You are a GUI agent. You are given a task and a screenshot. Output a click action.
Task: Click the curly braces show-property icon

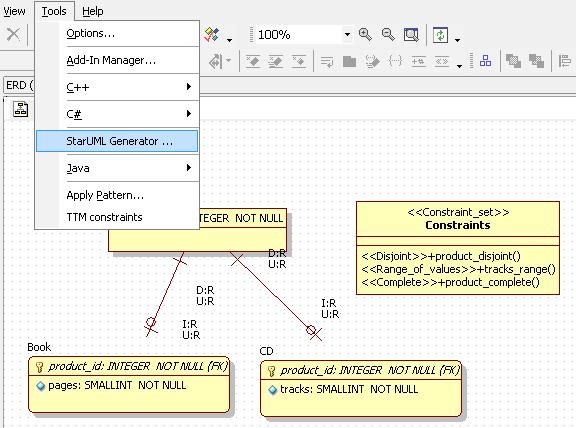(395, 61)
